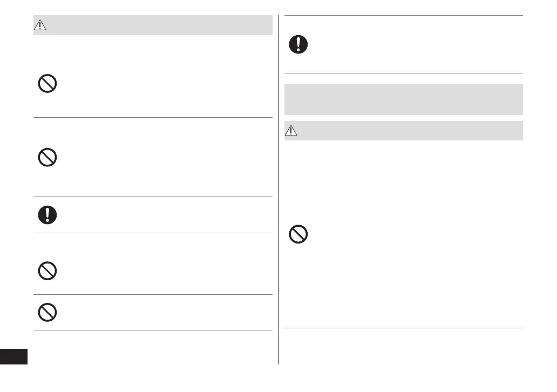Click the black page tab at the left edge
Screen dimensions: 557x392
(13, 357)
